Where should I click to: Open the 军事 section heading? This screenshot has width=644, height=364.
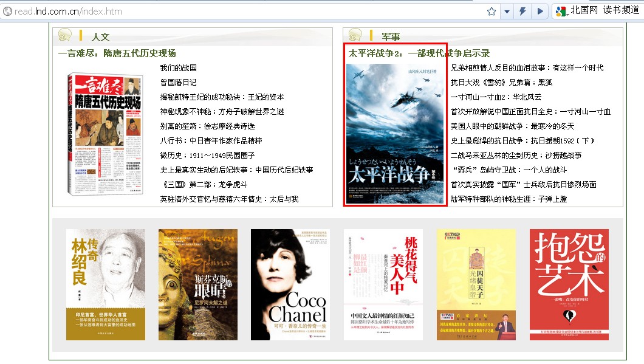(391, 36)
